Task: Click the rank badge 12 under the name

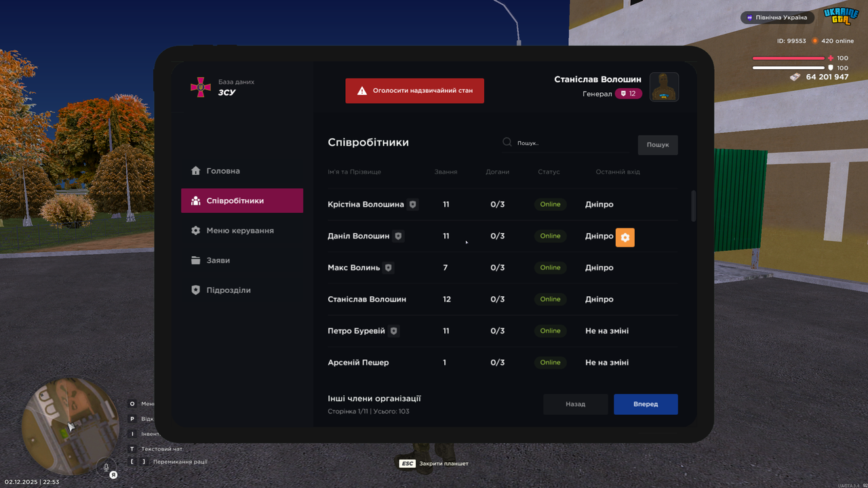Action: (x=629, y=94)
